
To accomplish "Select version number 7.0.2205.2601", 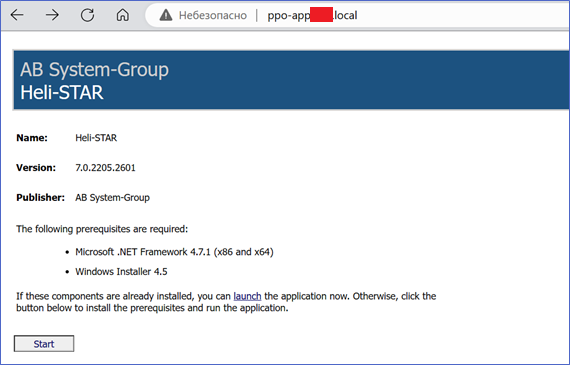I will tap(105, 168).
